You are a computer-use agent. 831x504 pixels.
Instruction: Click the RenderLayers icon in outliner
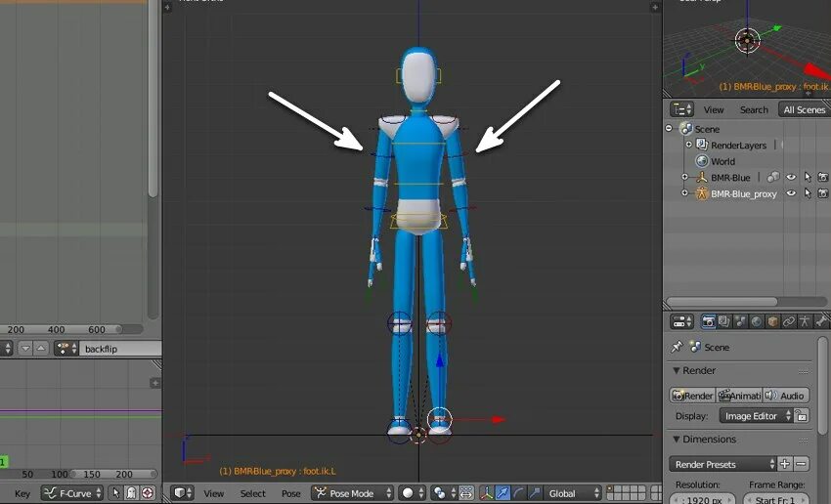pos(702,145)
